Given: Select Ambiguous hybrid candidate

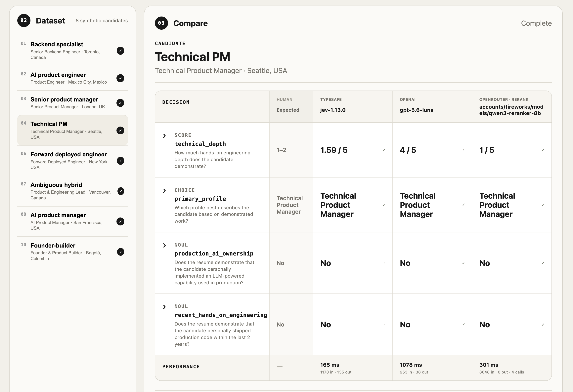Looking at the screenshot, I should 72,191.
